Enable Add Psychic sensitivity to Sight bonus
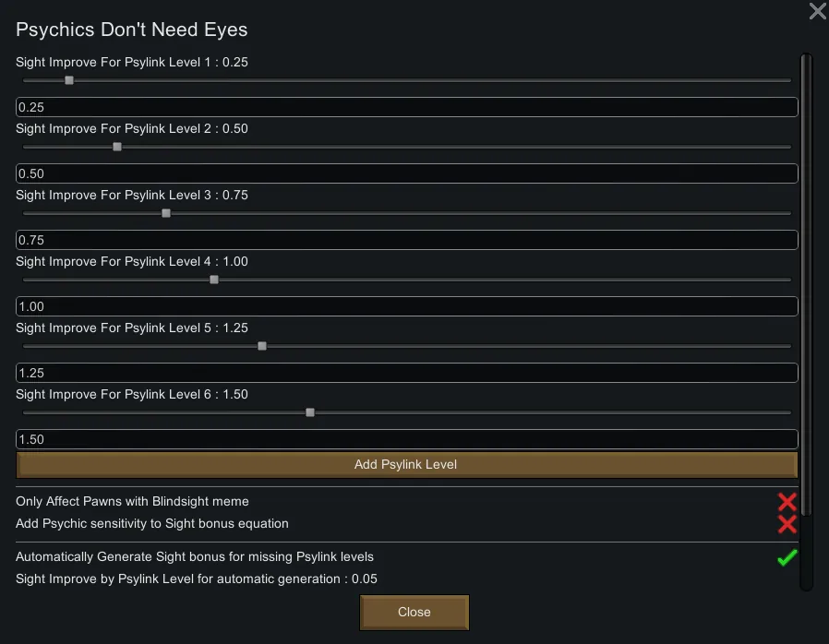Viewport: 829px width, 644px height. click(x=787, y=524)
